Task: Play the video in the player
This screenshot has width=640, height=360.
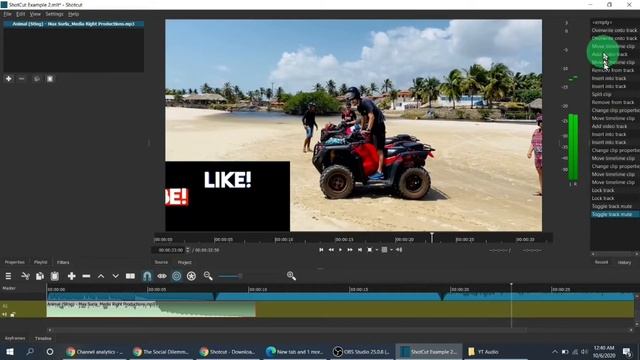Action: (x=340, y=250)
